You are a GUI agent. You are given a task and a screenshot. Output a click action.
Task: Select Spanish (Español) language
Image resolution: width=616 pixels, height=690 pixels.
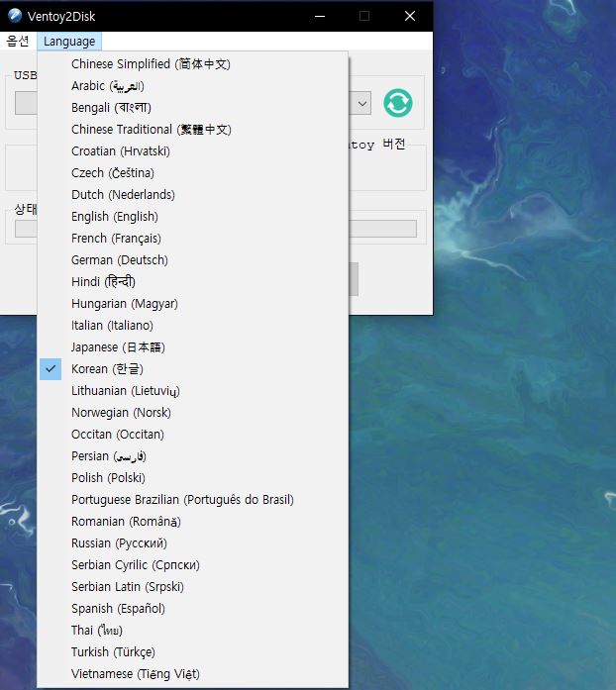(x=193, y=609)
